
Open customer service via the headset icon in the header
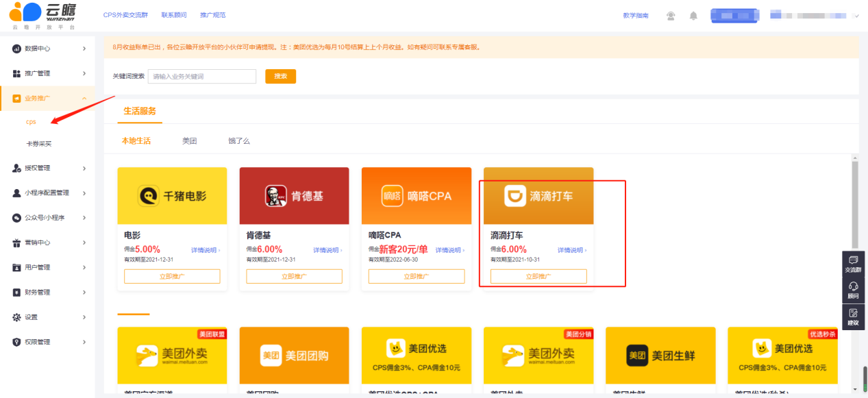[671, 15]
